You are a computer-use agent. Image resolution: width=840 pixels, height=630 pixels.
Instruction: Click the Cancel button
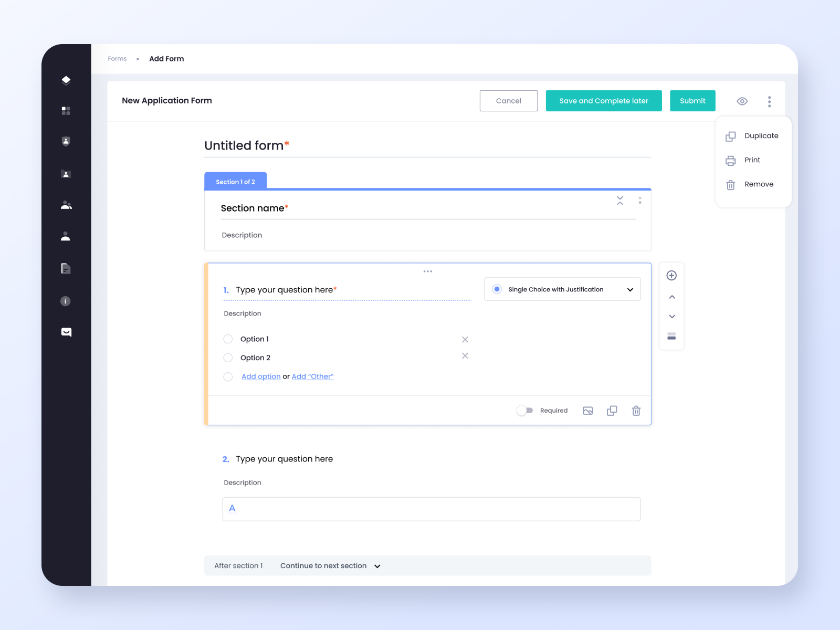click(509, 101)
